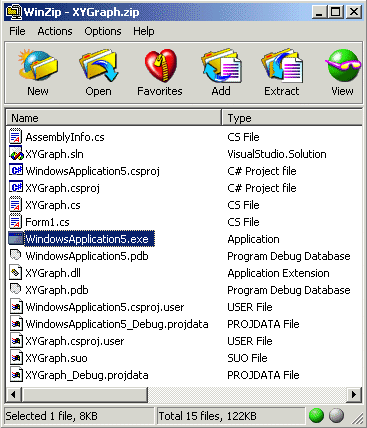Click the DLL icon beside XYGraph.dll
The image size is (367, 428).
[16, 273]
